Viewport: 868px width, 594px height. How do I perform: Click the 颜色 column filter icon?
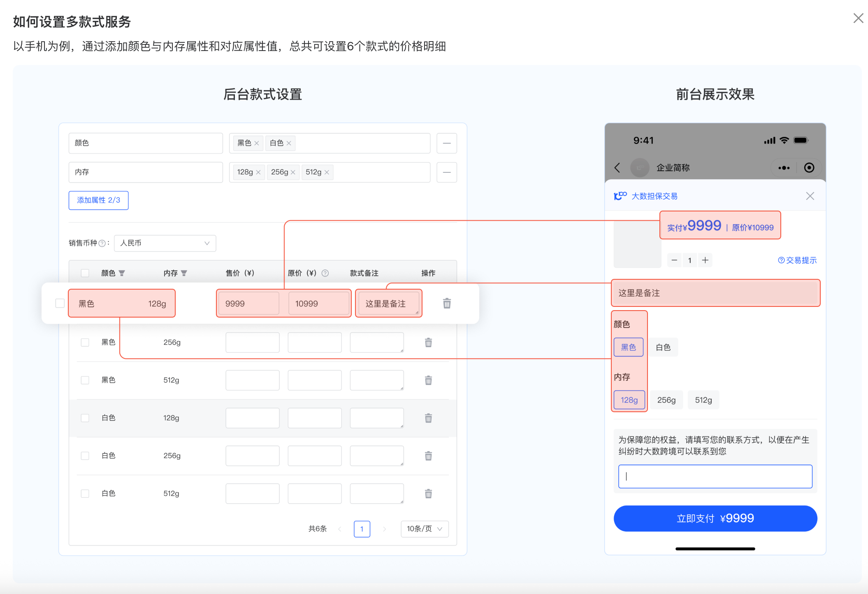122,273
